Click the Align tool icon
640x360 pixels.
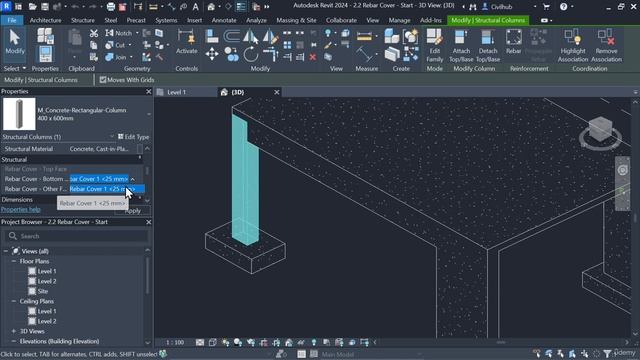(x=211, y=36)
